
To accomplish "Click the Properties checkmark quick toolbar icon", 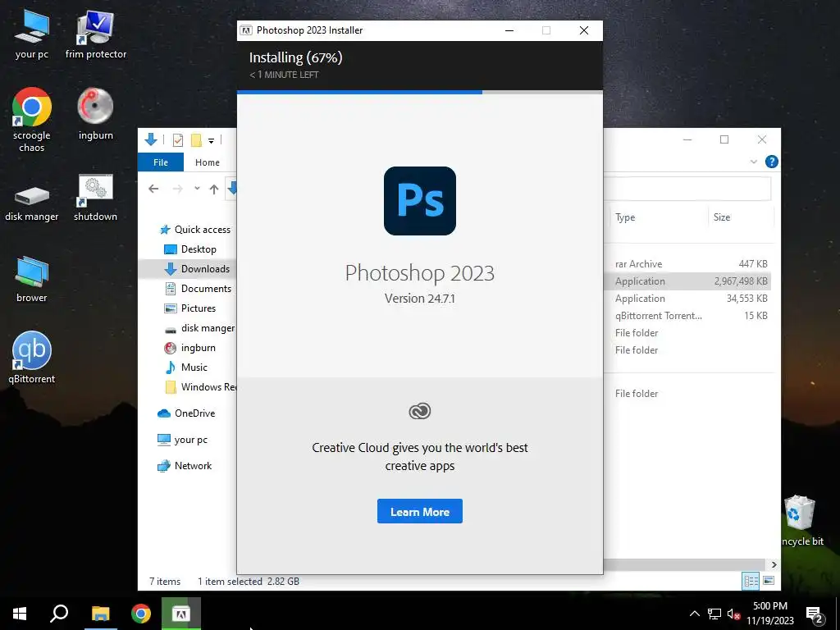I will click(178, 140).
